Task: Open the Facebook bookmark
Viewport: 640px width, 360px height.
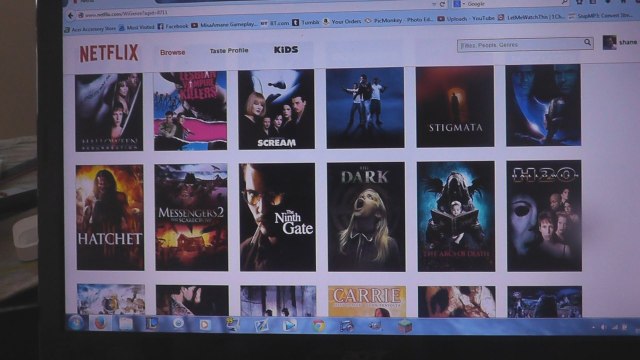Action: (x=173, y=27)
